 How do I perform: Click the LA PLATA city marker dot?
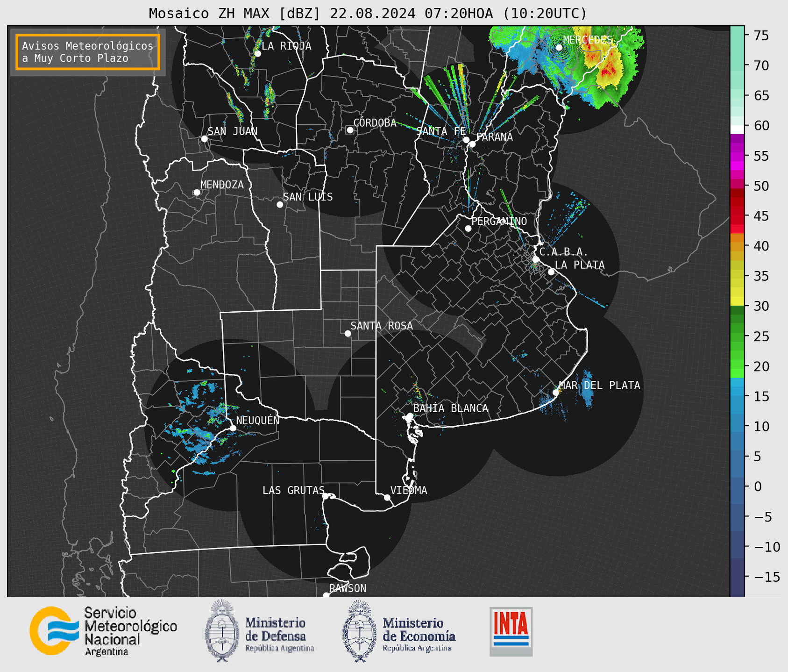[551, 272]
